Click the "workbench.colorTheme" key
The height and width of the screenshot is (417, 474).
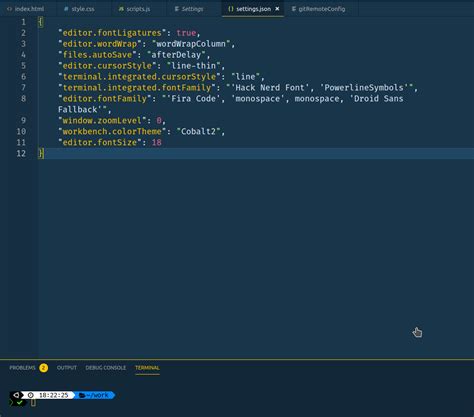112,131
